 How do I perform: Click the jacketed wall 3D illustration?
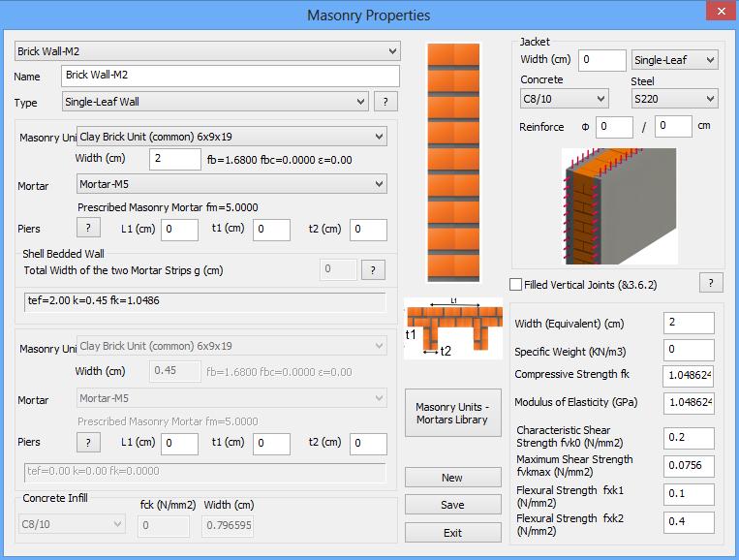tap(619, 206)
